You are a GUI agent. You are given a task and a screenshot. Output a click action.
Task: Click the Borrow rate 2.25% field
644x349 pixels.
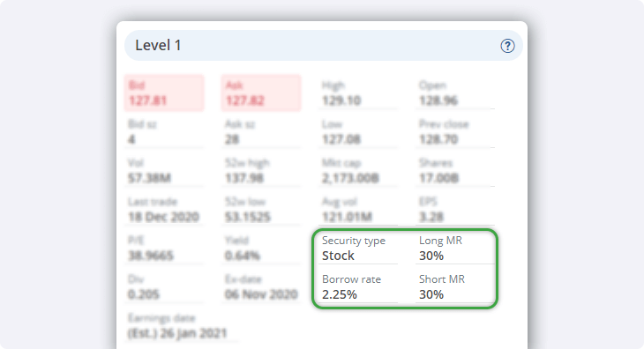(358, 287)
